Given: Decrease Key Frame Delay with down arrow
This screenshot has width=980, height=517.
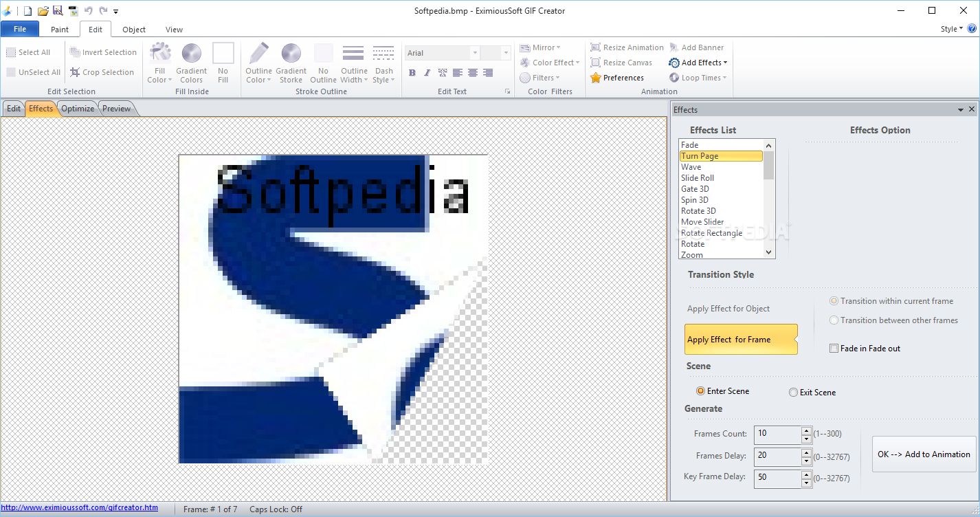Looking at the screenshot, I should (807, 483).
